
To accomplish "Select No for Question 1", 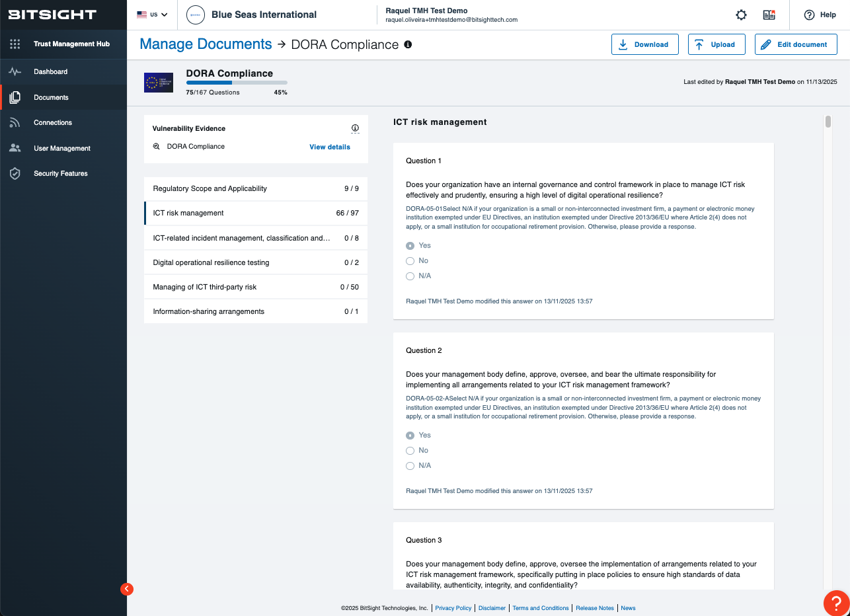I will 410,260.
